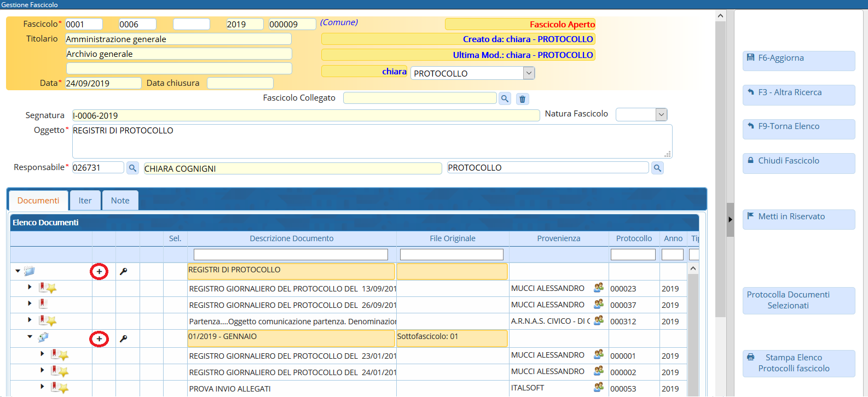Click the plus icon on the 01/2019 - GENNAIO row
This screenshot has height=397, width=868.
point(99,339)
